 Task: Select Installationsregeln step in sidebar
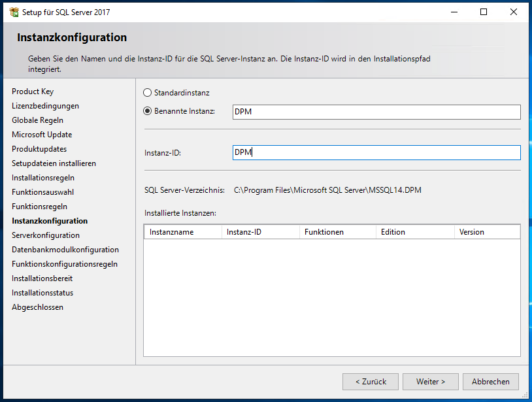click(x=42, y=178)
